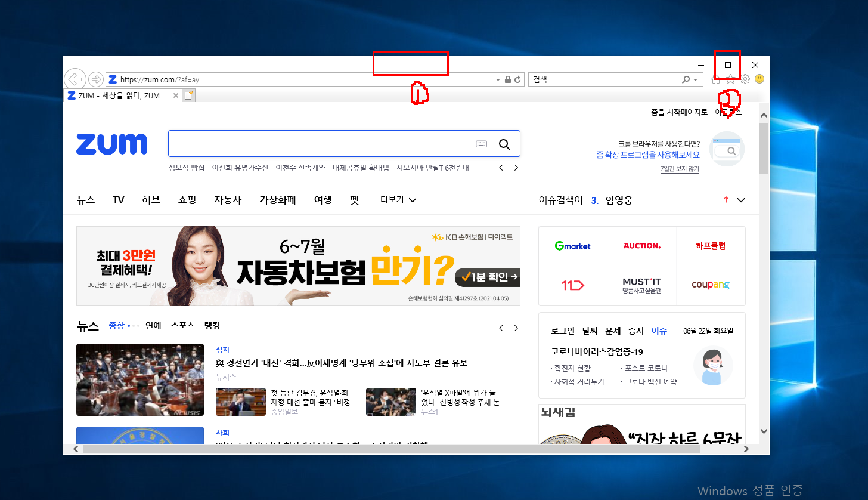Open the TV navigation menu item
Viewport: 868px width, 500px height.
pos(118,200)
